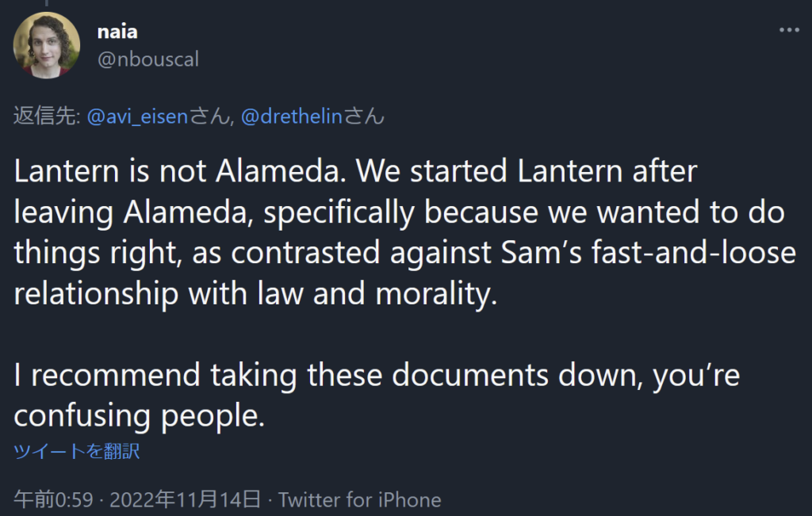This screenshot has width=812, height=516.
Task: Click naia's profile avatar photo
Action: pyautogui.click(x=47, y=45)
